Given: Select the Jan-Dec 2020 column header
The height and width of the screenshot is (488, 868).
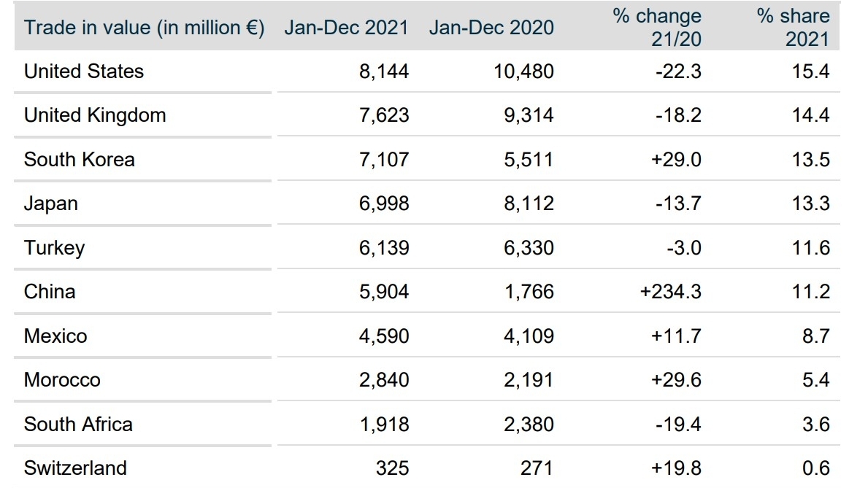Looking at the screenshot, I should (491, 28).
